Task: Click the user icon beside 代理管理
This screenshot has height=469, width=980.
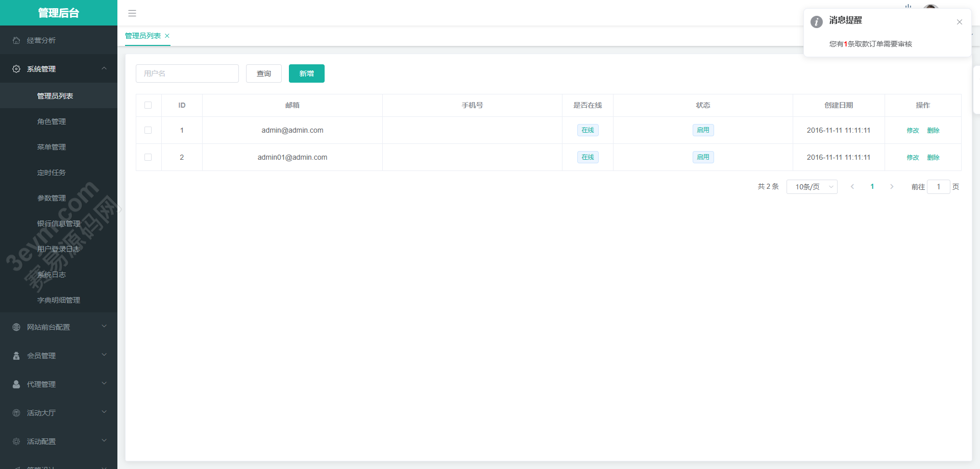Action: click(x=16, y=384)
